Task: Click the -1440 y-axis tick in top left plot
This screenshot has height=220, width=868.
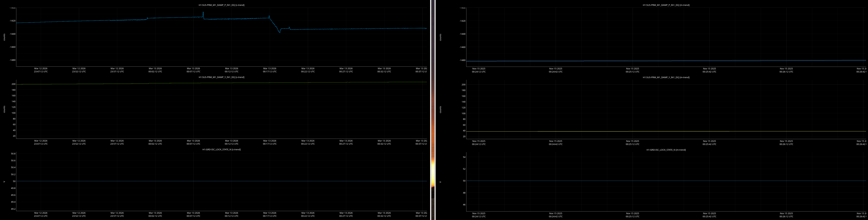Action: click(12, 34)
